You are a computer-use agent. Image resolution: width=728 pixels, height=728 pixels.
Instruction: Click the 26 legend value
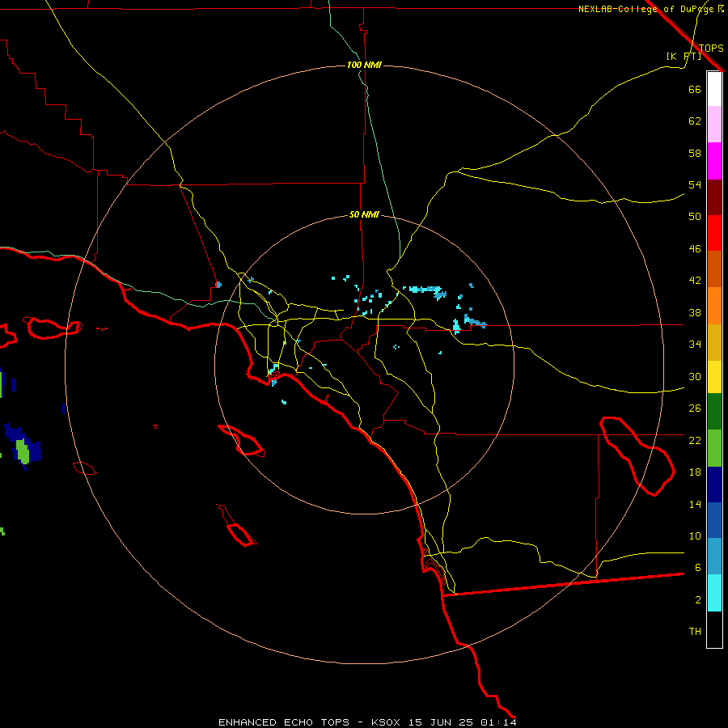(x=695, y=408)
